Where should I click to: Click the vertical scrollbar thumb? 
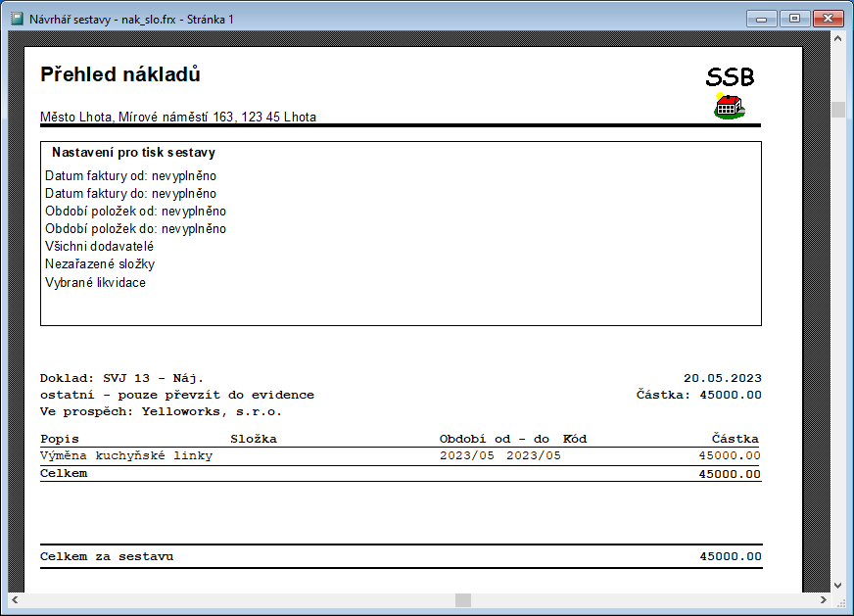(x=838, y=109)
